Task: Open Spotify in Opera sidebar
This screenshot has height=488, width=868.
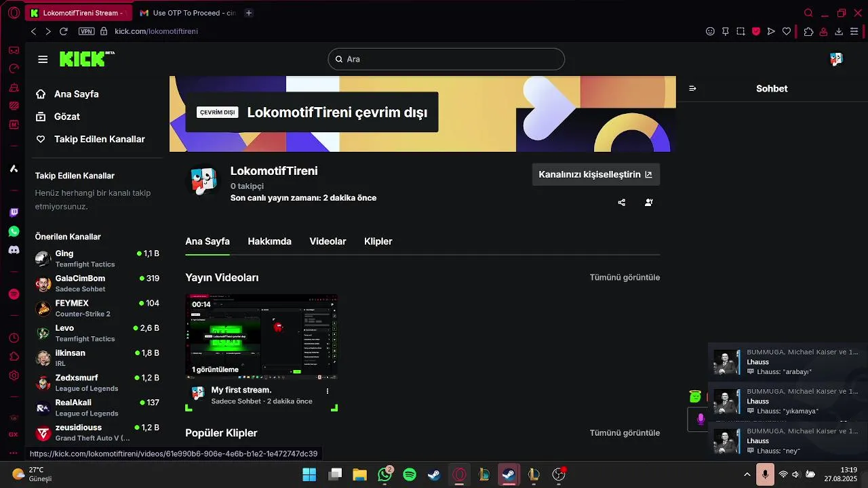Action: (14, 294)
